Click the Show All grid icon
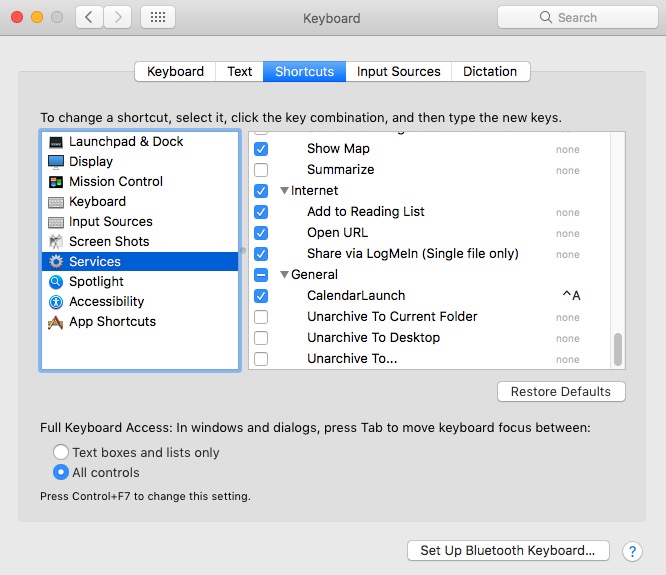The height and width of the screenshot is (575, 666). (x=158, y=17)
